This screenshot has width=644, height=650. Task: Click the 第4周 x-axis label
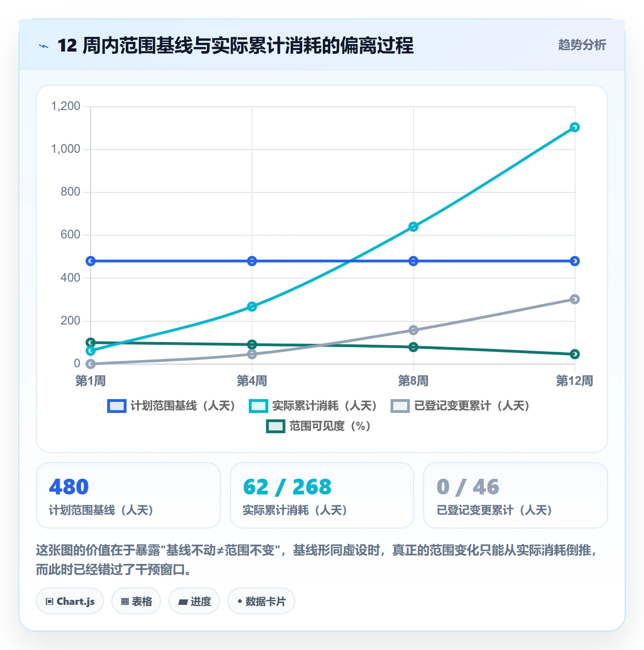252,381
